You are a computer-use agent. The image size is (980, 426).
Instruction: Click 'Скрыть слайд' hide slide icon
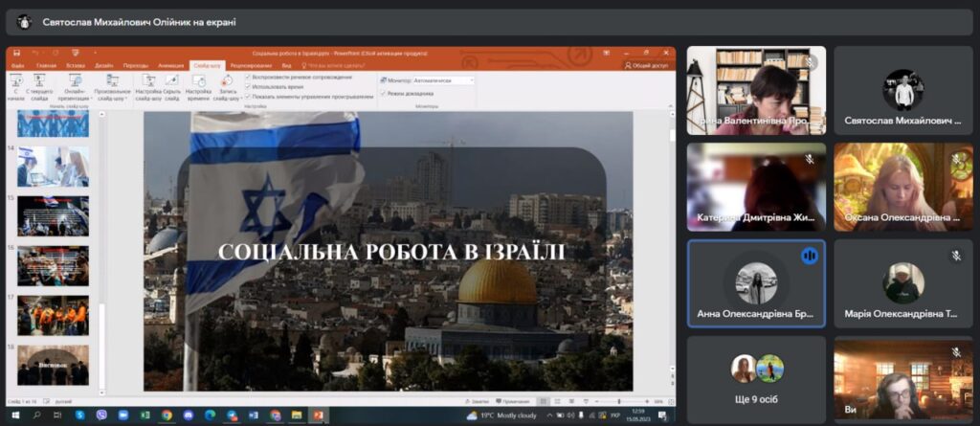[172, 84]
